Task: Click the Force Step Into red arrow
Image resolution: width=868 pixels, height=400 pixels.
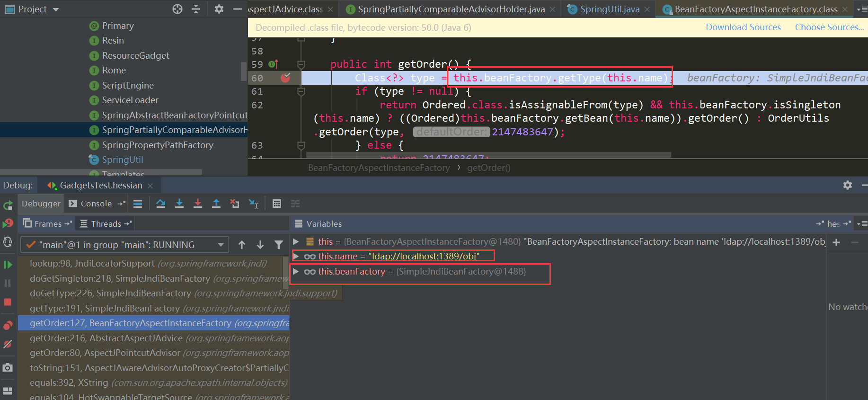Action: pos(198,204)
